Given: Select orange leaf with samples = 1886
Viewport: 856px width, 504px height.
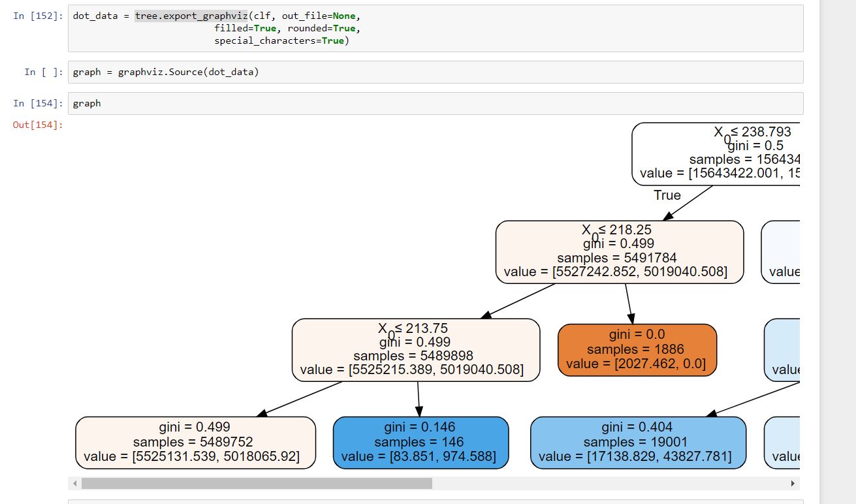Looking at the screenshot, I should click(637, 350).
